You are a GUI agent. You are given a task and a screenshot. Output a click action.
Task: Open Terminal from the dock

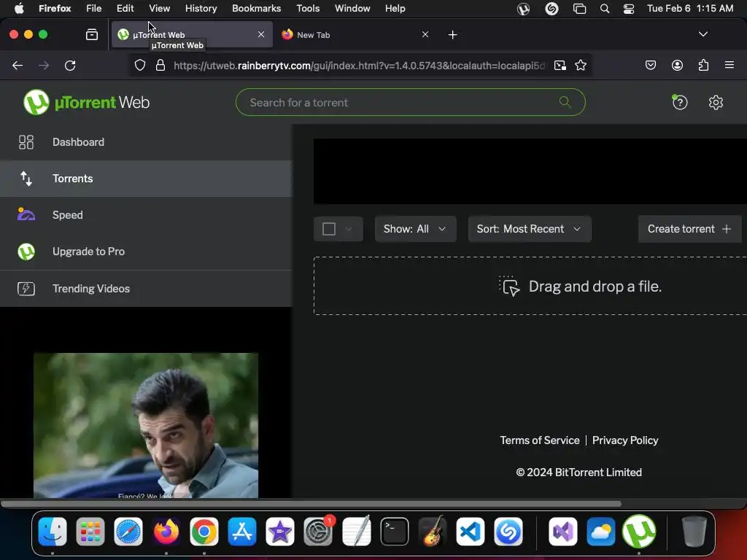pos(395,532)
